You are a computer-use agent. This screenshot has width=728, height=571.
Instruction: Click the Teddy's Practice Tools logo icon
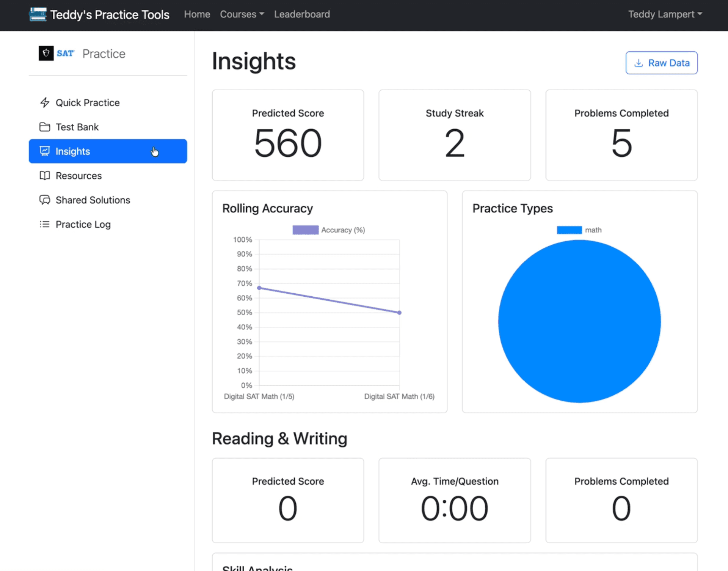pos(38,14)
